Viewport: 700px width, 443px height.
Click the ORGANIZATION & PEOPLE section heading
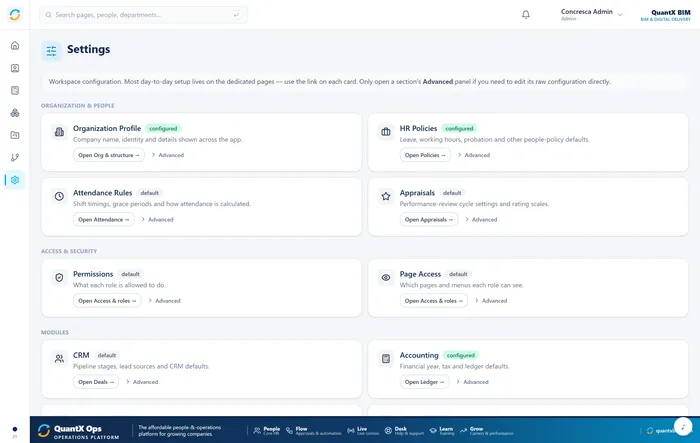(78, 106)
